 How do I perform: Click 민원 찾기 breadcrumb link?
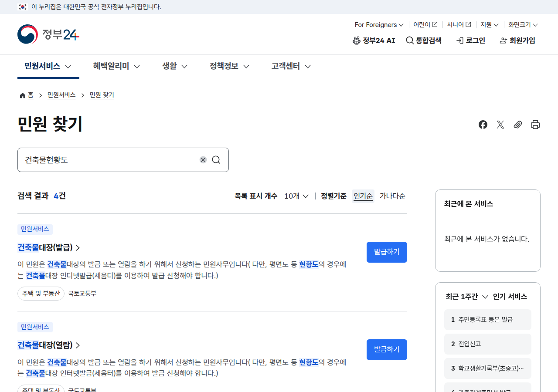click(102, 95)
